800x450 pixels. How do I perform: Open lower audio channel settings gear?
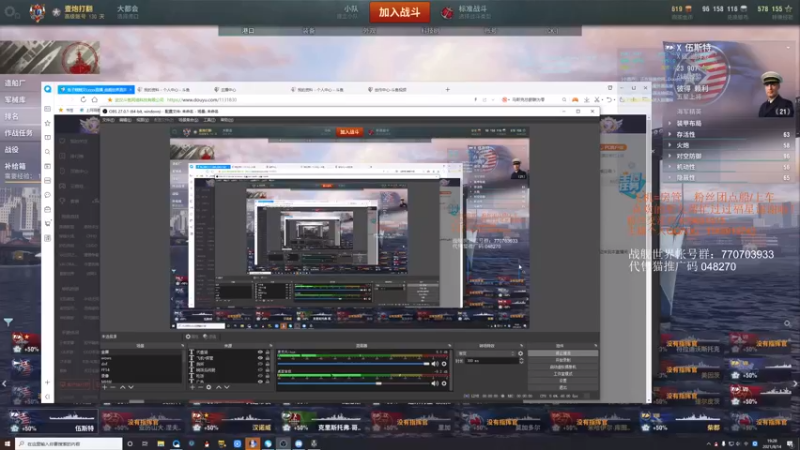pos(444,383)
